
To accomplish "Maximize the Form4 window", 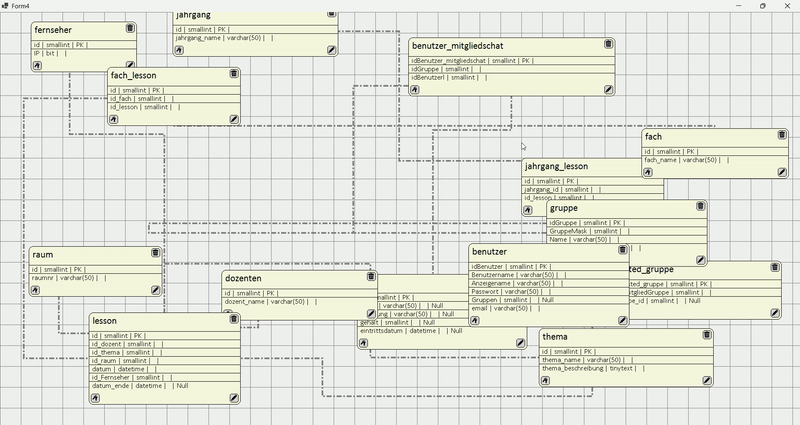I will click(x=763, y=6).
